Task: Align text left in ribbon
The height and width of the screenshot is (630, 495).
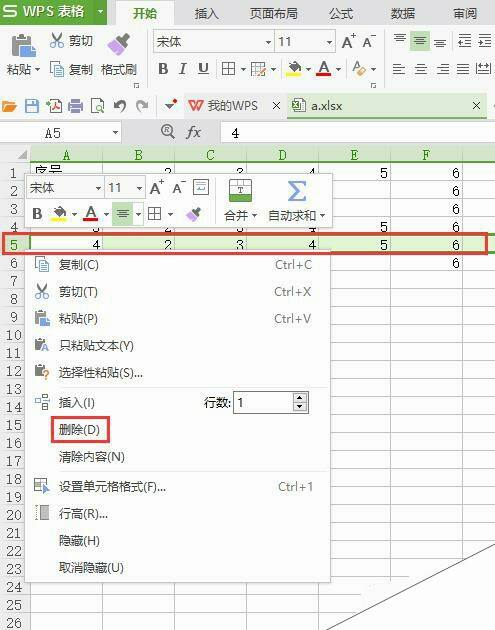Action: point(399,69)
